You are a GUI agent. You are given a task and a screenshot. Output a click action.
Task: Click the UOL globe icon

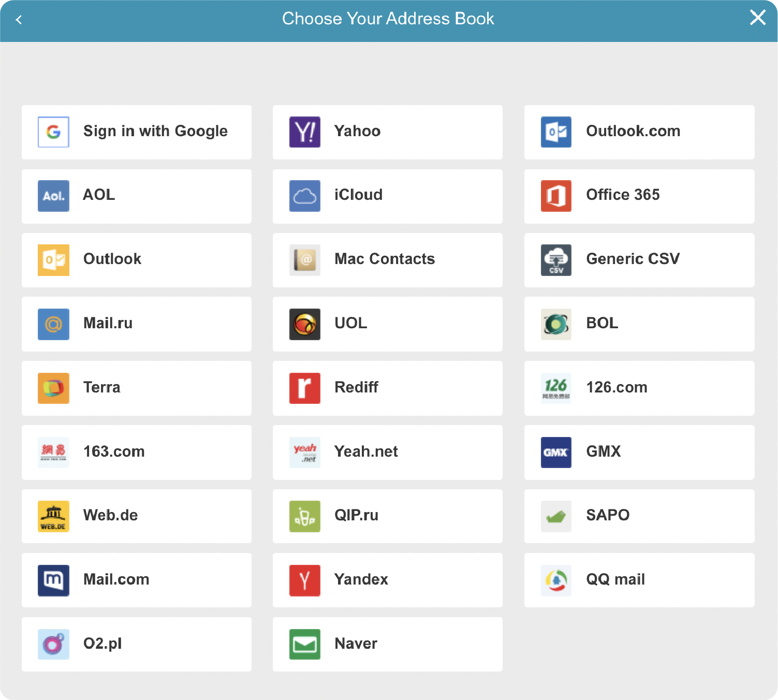tap(305, 324)
